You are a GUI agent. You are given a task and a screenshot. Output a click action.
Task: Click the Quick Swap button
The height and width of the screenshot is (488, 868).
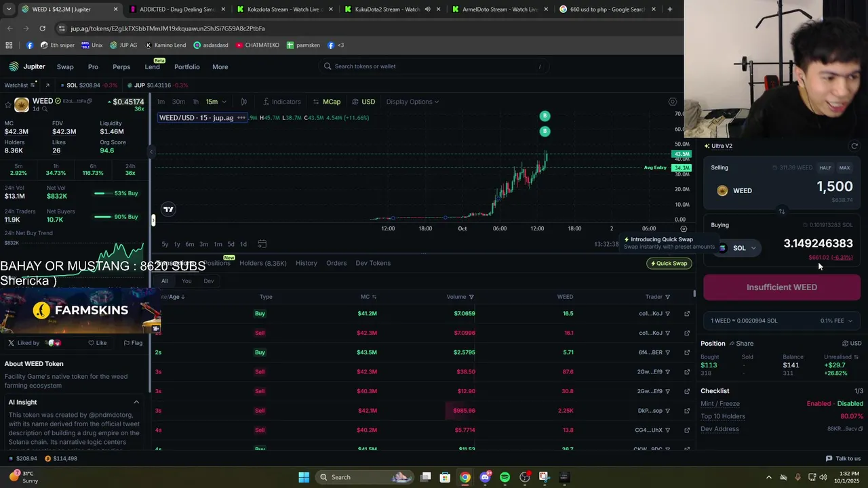tap(669, 264)
